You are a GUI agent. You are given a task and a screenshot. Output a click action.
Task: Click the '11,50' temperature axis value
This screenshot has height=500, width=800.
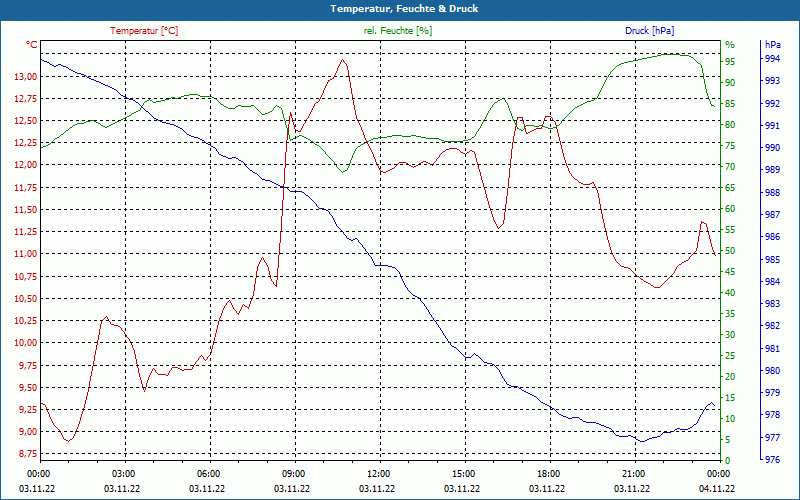(26, 210)
